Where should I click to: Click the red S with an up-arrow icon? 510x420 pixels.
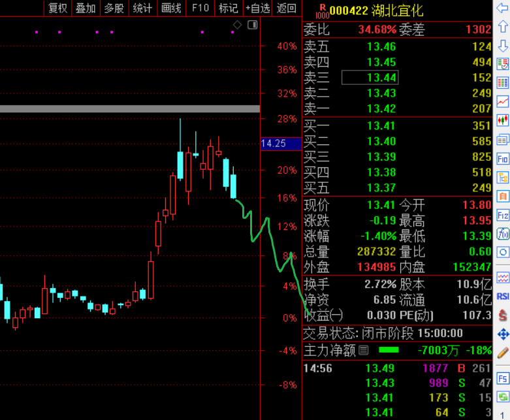tap(503, 315)
